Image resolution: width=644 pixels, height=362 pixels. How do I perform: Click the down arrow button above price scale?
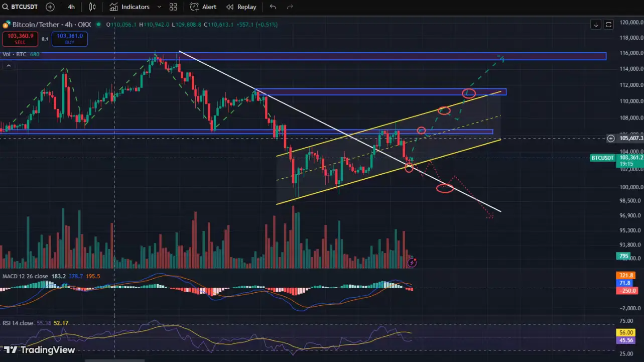(x=596, y=24)
